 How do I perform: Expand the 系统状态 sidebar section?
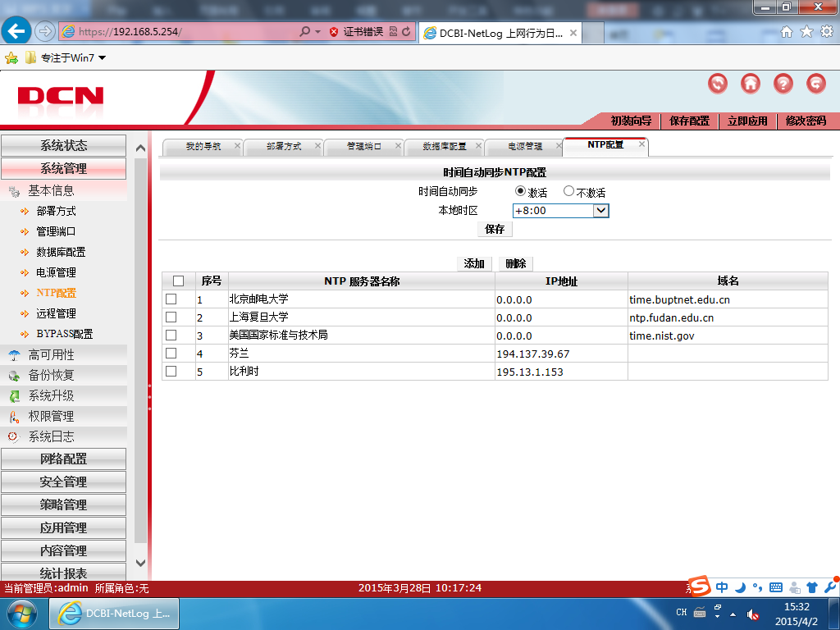tap(63, 146)
